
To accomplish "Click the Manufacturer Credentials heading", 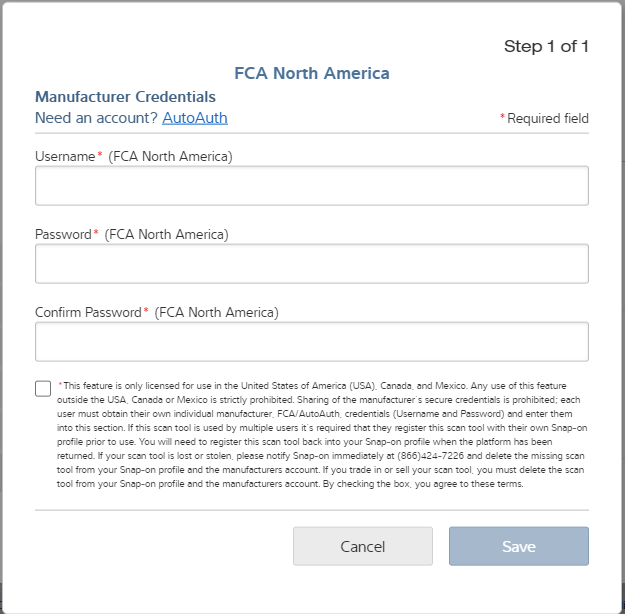I will click(x=125, y=97).
